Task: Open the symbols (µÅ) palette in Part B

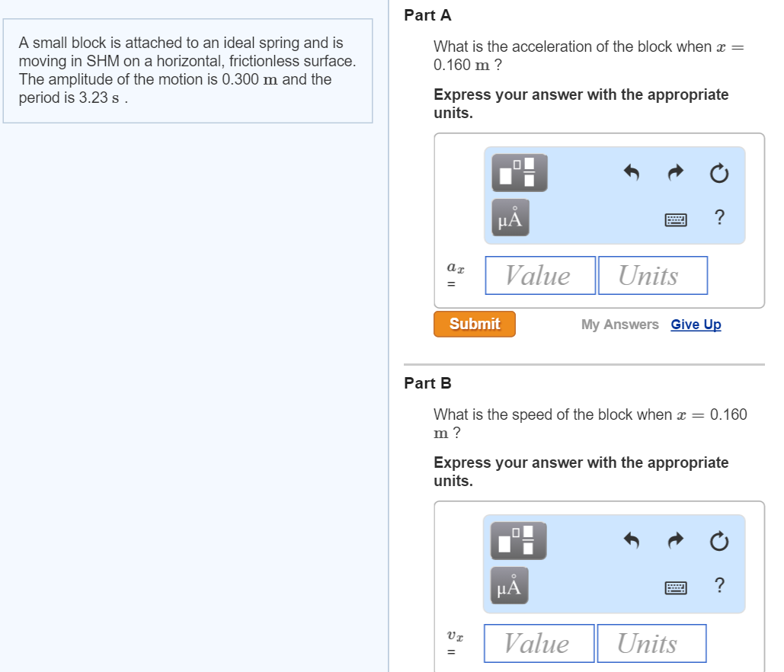Action: (510, 586)
